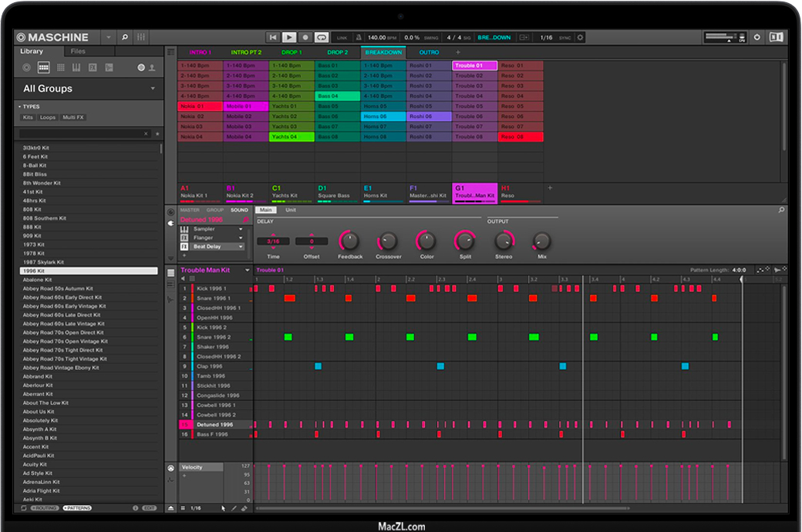Click the Feedback knob in Delay
The width and height of the screenshot is (802, 532).
click(349, 241)
